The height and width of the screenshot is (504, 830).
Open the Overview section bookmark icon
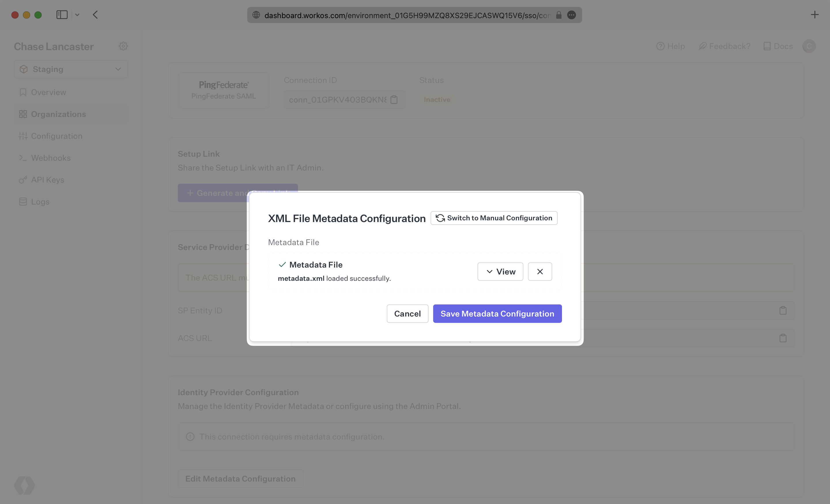[x=23, y=92]
